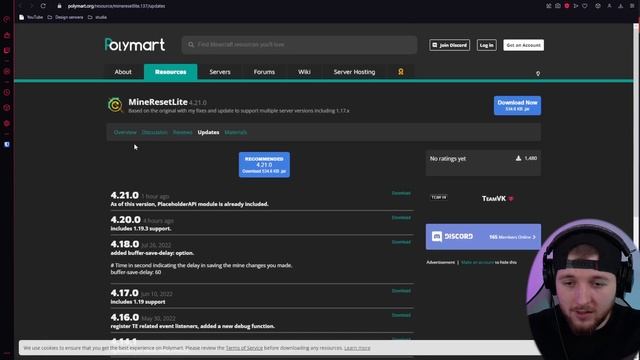Open the browser downloads icon

coord(620,6)
